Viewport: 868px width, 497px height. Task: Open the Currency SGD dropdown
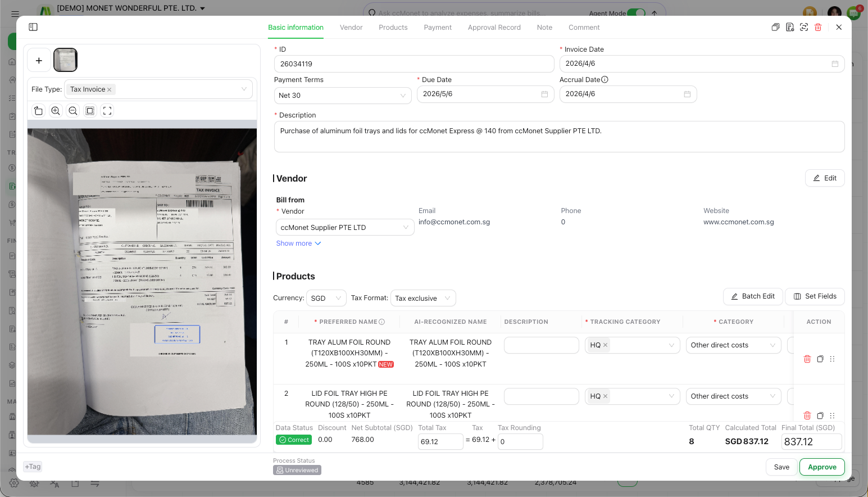click(326, 298)
